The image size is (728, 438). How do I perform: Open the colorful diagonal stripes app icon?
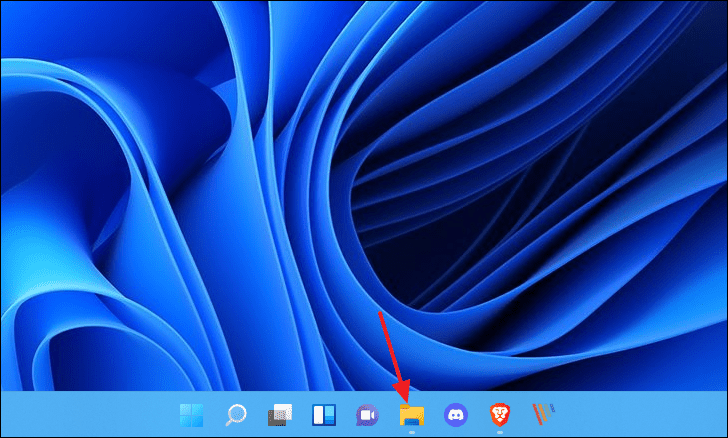click(543, 414)
